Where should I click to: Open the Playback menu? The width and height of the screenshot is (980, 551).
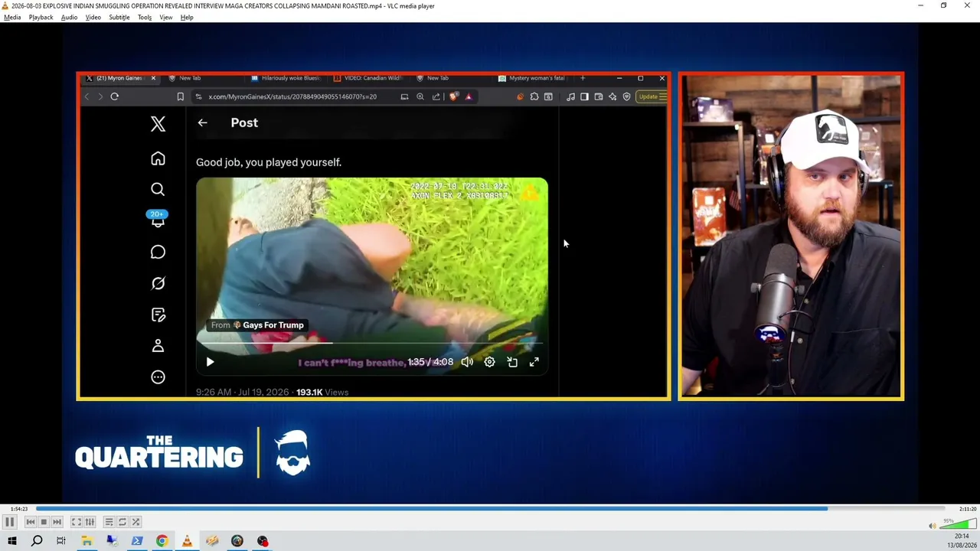[x=41, y=17]
